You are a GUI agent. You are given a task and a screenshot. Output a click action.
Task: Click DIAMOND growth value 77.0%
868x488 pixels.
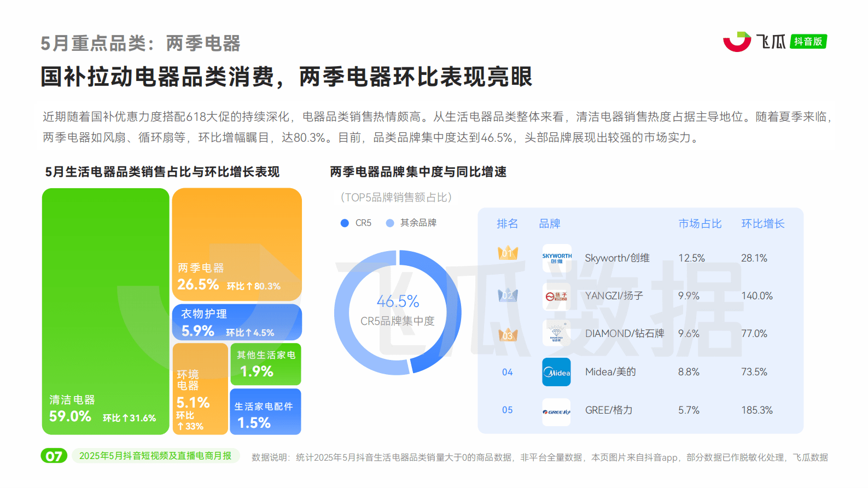pyautogui.click(x=754, y=334)
